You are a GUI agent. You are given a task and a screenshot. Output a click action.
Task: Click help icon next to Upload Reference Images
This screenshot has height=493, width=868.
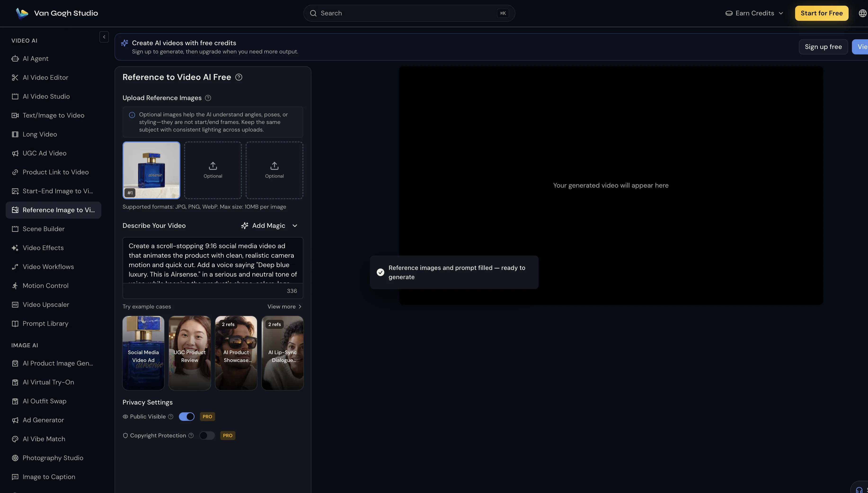pyautogui.click(x=208, y=98)
